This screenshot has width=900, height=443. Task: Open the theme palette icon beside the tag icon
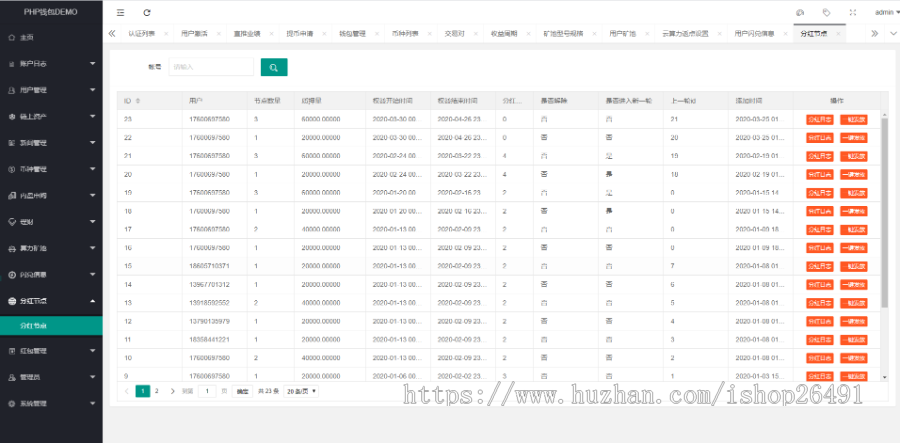pos(800,13)
